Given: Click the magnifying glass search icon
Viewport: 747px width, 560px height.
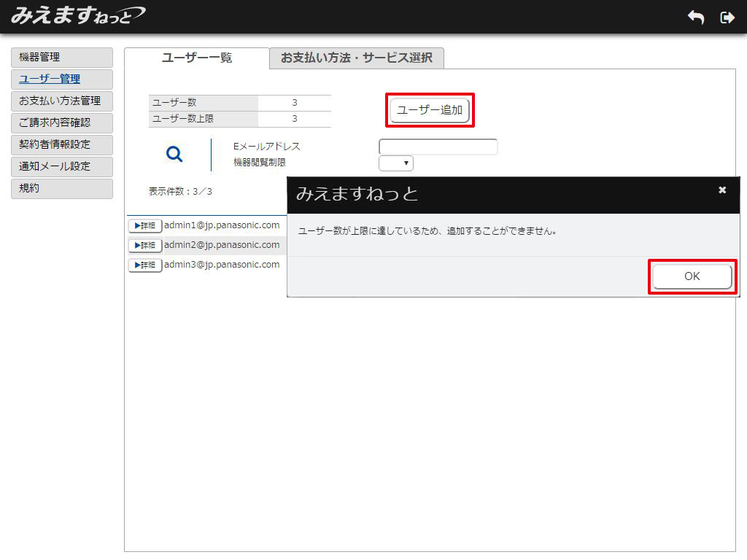Looking at the screenshot, I should (174, 154).
